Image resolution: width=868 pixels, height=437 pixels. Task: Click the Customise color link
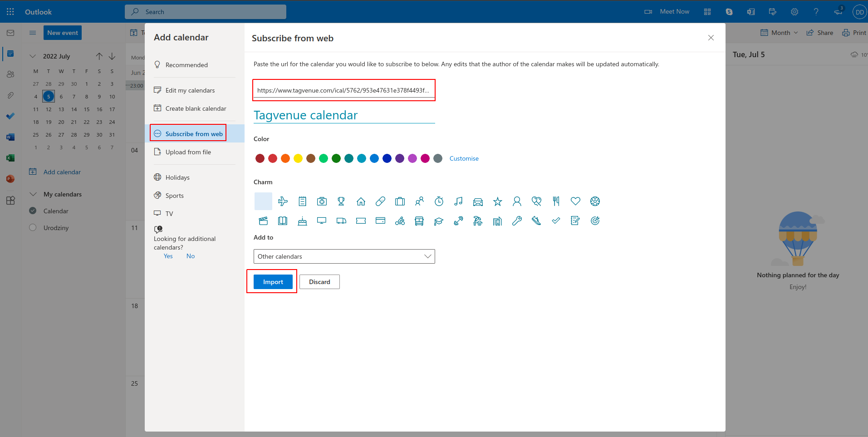pyautogui.click(x=464, y=158)
